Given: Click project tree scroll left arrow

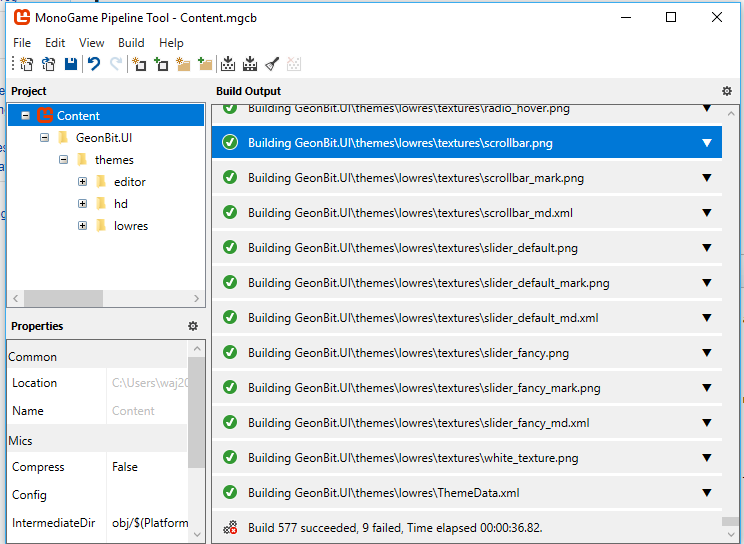Looking at the screenshot, I should coord(16,299).
